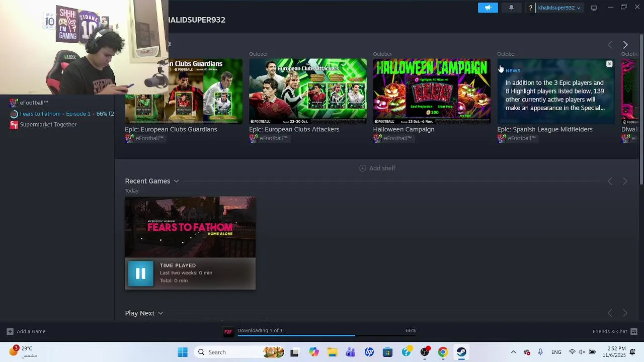Image resolution: width=644 pixels, height=362 pixels.
Task: Click the Halloween Campaign title link
Action: (x=404, y=129)
